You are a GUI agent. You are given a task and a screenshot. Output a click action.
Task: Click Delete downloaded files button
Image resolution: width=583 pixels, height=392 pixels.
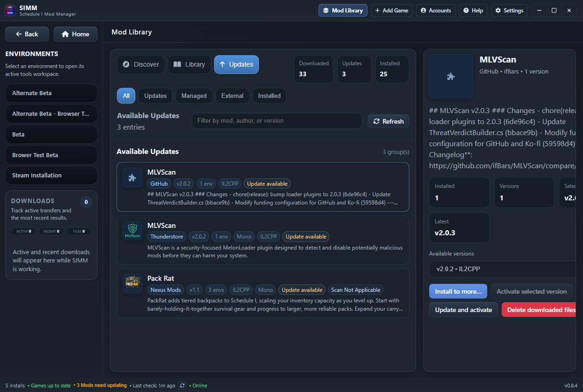coord(539,310)
